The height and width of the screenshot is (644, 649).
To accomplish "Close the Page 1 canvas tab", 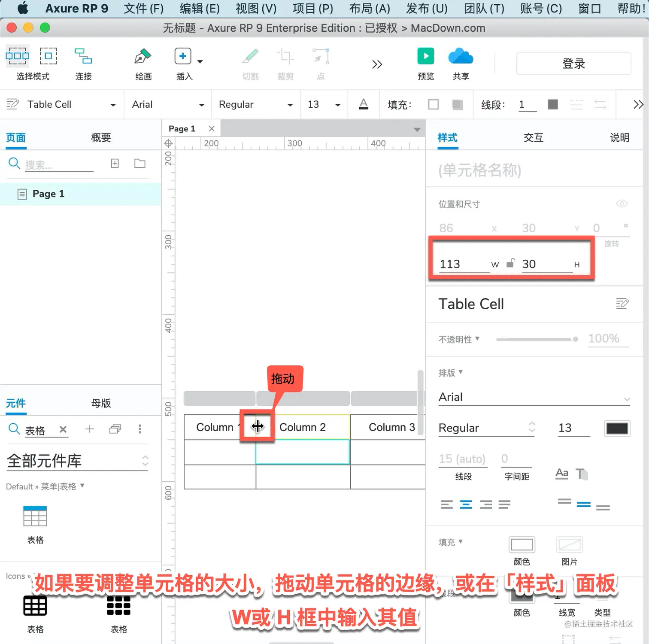I will 212,129.
